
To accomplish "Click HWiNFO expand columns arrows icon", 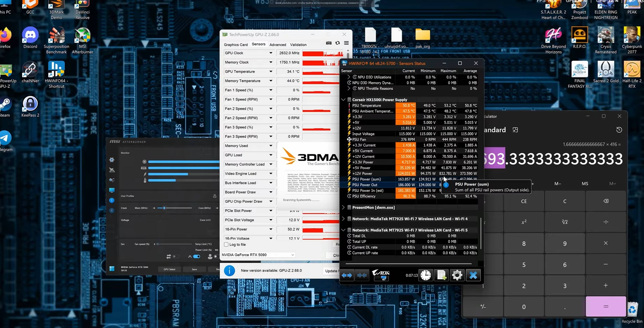I will coord(347,275).
